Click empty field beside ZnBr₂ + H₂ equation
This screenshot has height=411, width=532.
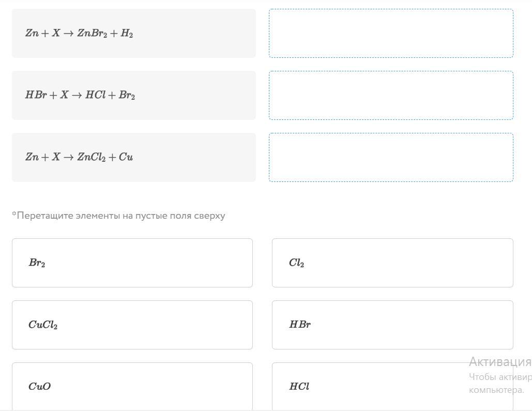click(x=391, y=33)
